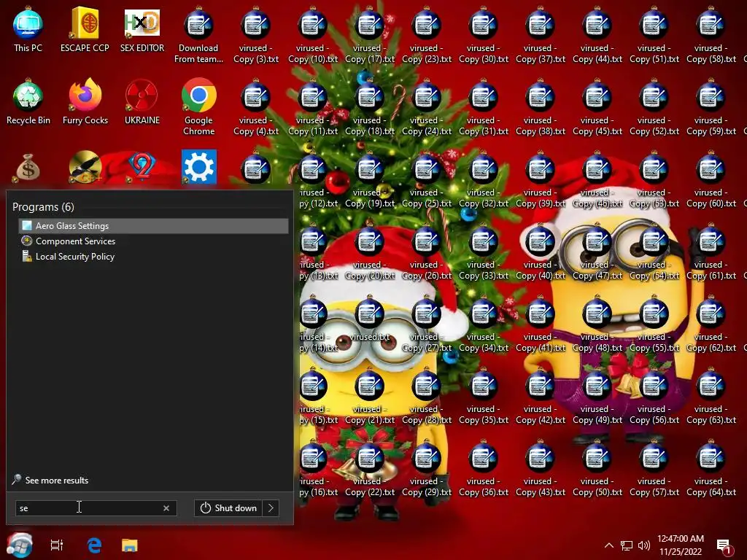Select virused - Copy (3).txt file
The width and height of the screenshot is (747, 560).
click(256, 35)
